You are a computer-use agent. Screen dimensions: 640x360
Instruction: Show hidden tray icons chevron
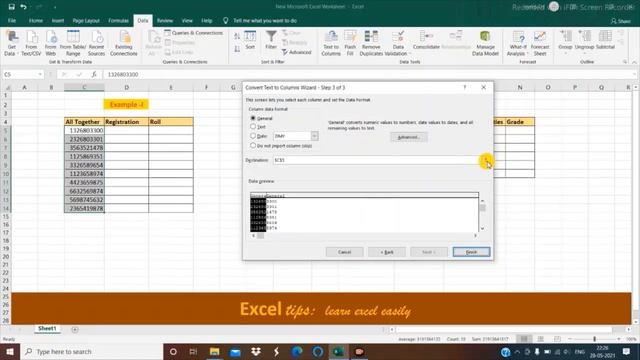coord(517,351)
